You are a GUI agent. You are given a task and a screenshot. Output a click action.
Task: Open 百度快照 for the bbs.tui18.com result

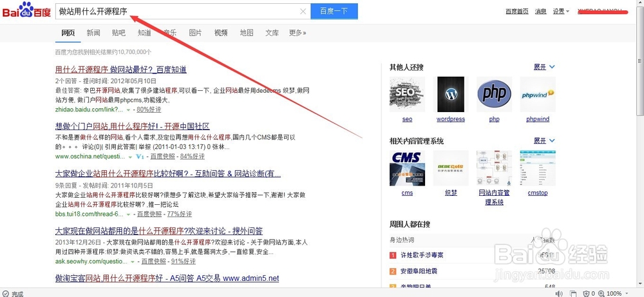149,214
